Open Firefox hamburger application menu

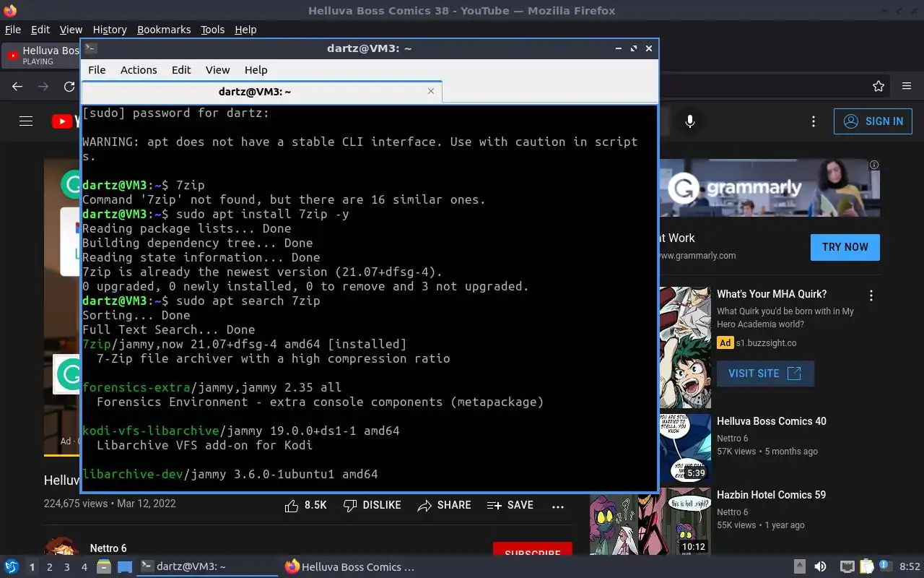[907, 86]
